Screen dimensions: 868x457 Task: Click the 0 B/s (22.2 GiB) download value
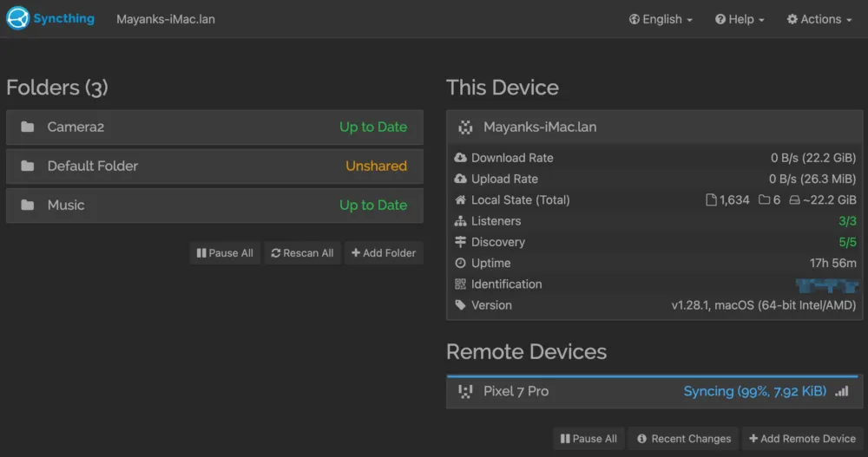pyautogui.click(x=813, y=158)
